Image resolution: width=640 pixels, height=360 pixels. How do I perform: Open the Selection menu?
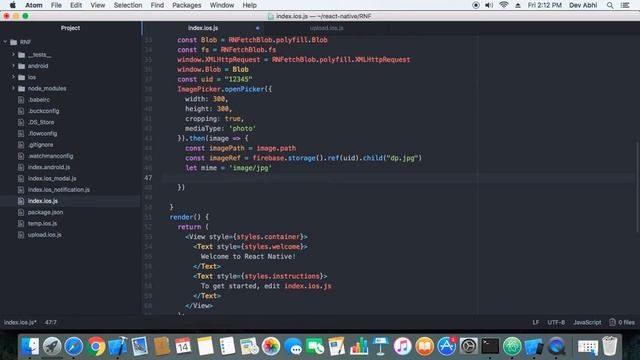pos(128,5)
